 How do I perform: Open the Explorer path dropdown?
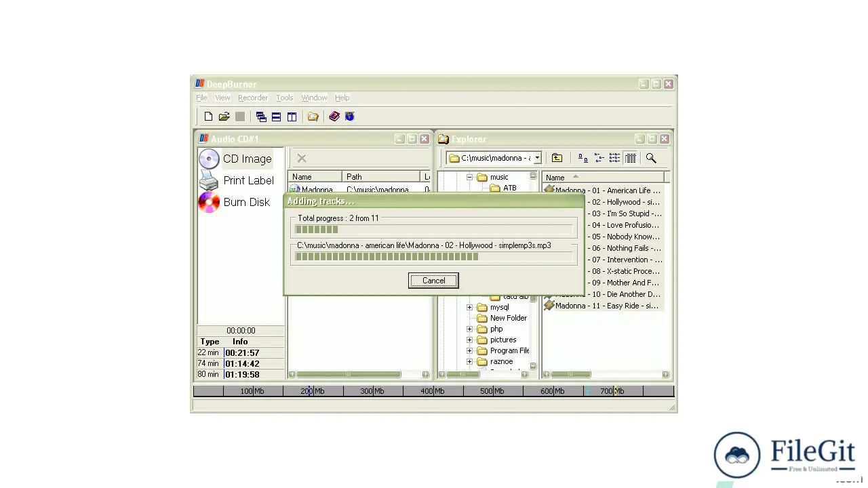pyautogui.click(x=537, y=158)
